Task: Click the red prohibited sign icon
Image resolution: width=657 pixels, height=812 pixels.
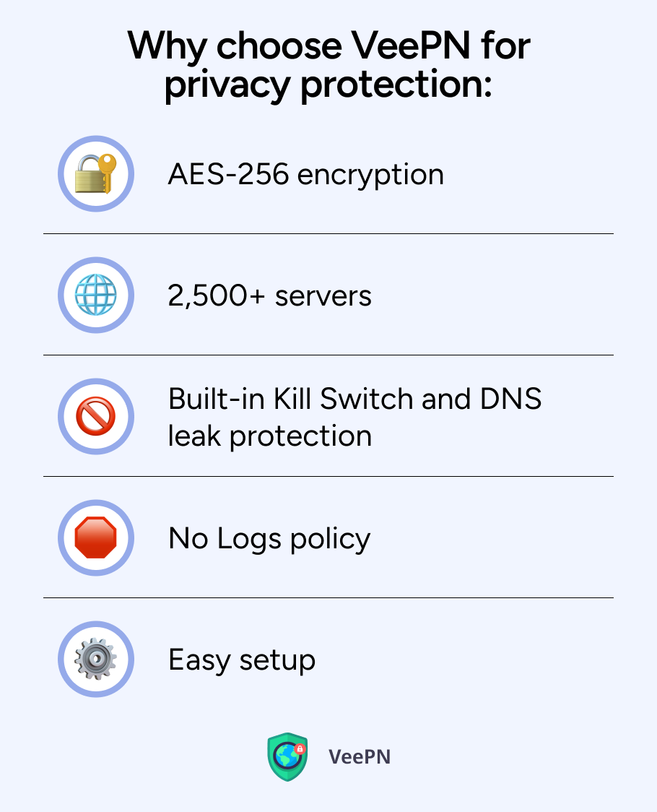Action: pyautogui.click(x=96, y=416)
